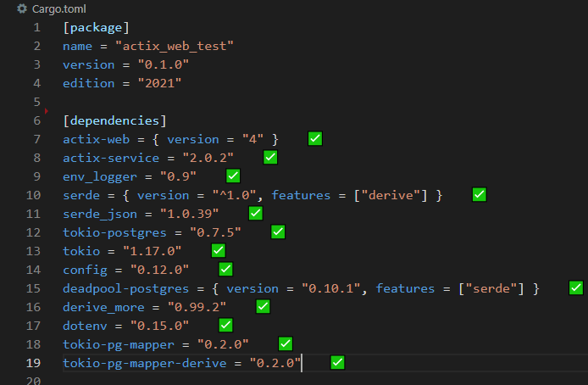The width and height of the screenshot is (588, 385).
Task: Click the "1.17.0" version string
Action: pos(153,251)
